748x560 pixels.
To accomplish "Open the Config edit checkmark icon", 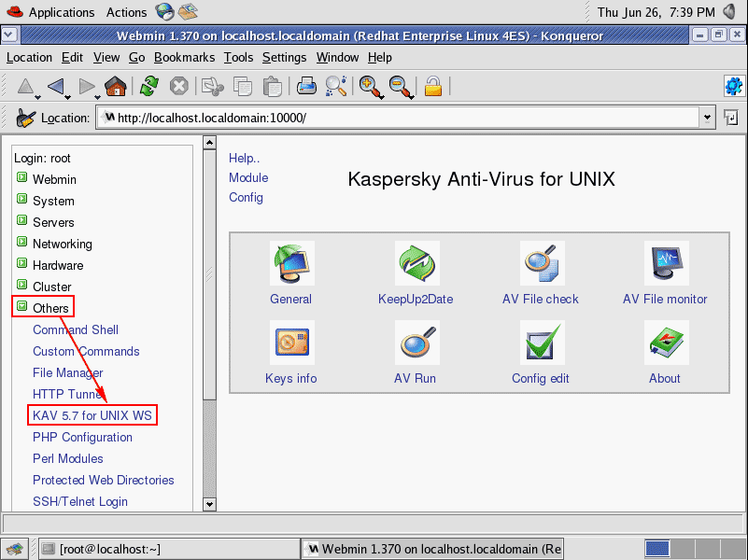I will click(x=542, y=343).
